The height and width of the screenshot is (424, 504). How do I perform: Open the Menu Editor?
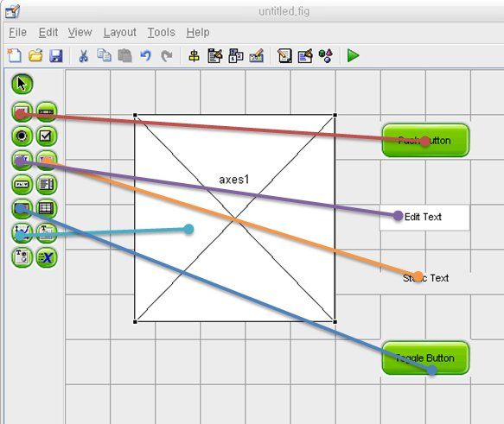click(215, 56)
